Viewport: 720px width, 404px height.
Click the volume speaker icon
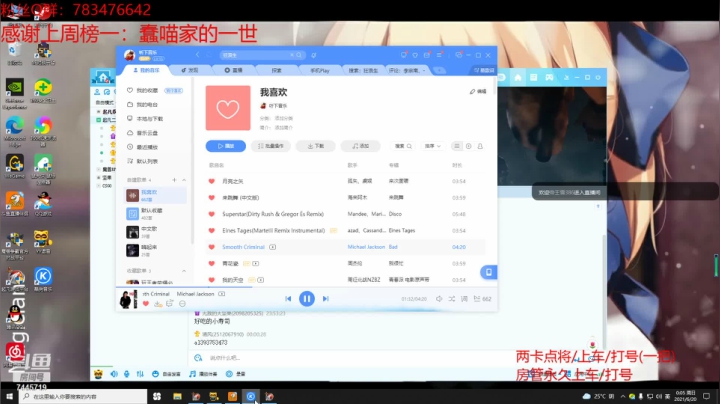tap(439, 299)
